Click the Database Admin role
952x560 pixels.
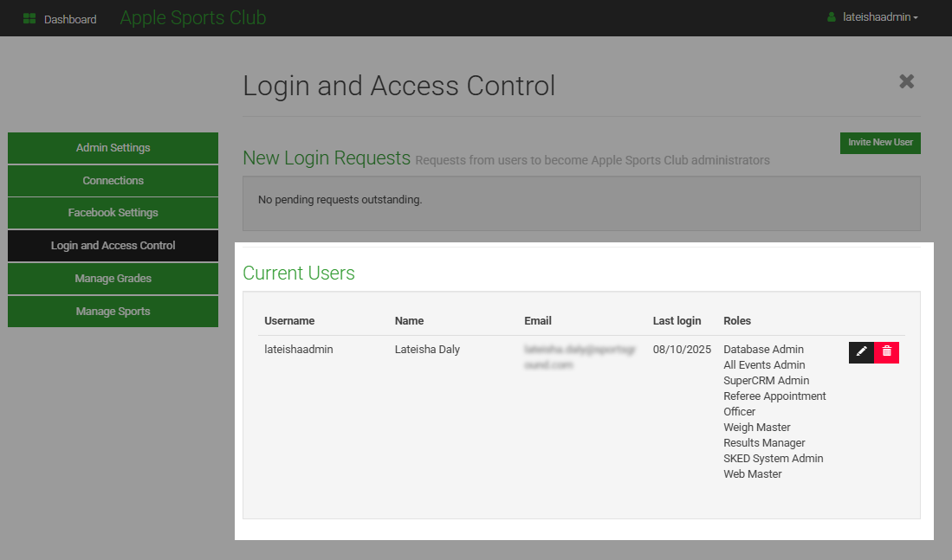(763, 350)
